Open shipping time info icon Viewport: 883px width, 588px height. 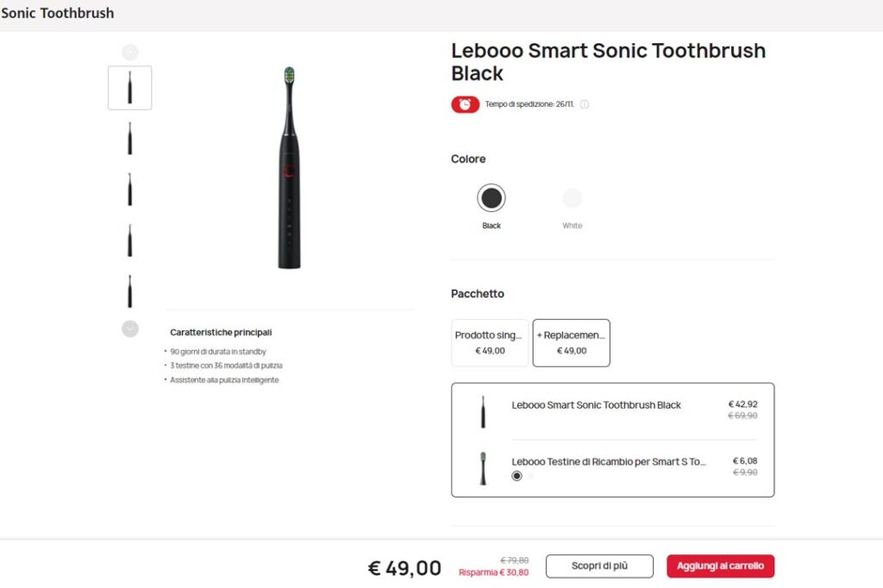584,104
